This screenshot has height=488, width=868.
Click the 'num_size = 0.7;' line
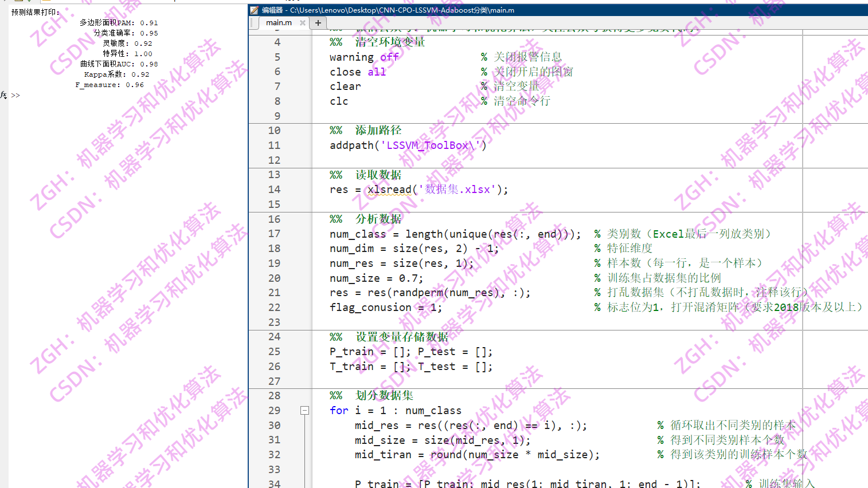coord(377,278)
